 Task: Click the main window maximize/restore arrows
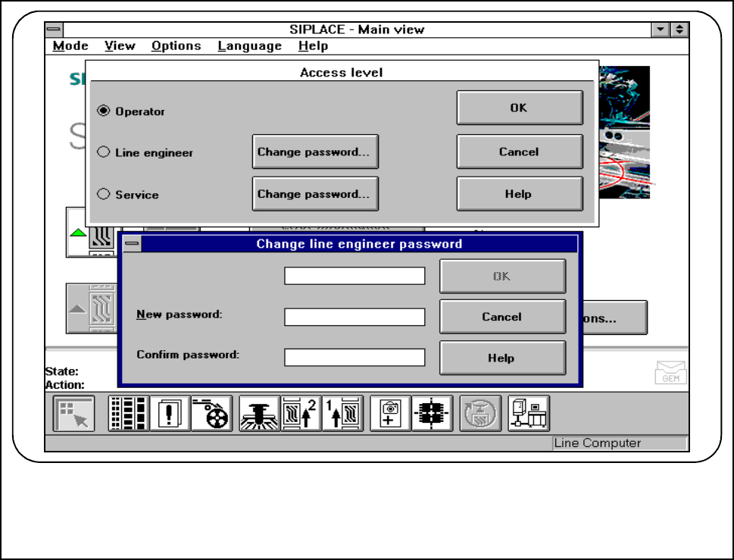[x=679, y=30]
